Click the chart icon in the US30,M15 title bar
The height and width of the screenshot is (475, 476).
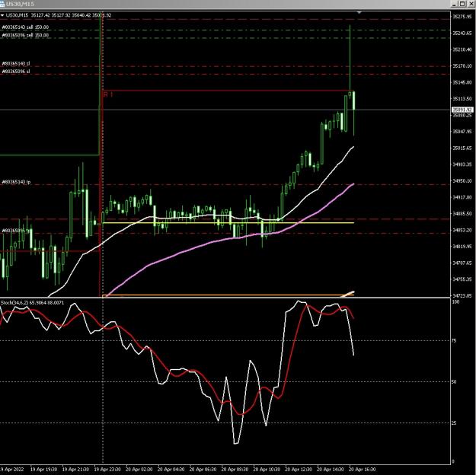point(2,4)
